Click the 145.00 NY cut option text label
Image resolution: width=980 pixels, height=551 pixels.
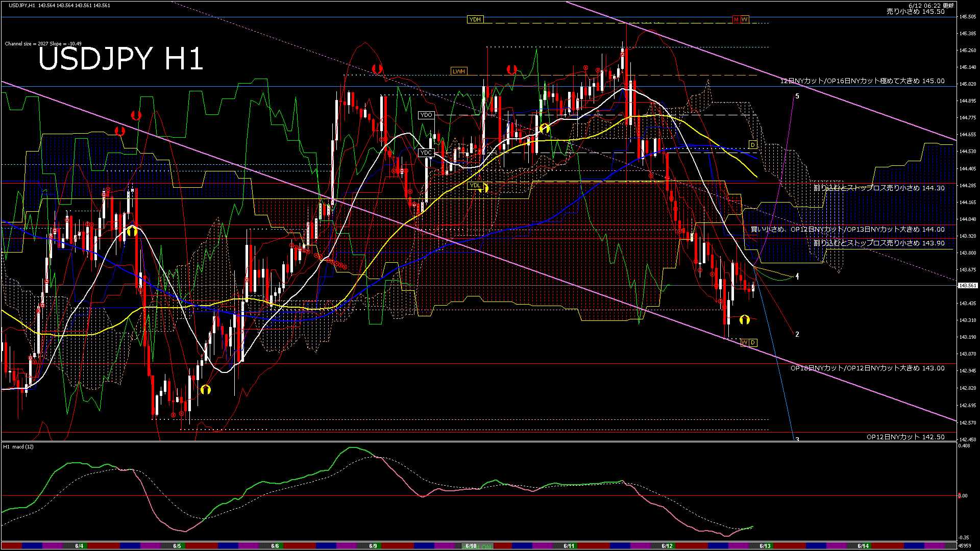point(862,81)
